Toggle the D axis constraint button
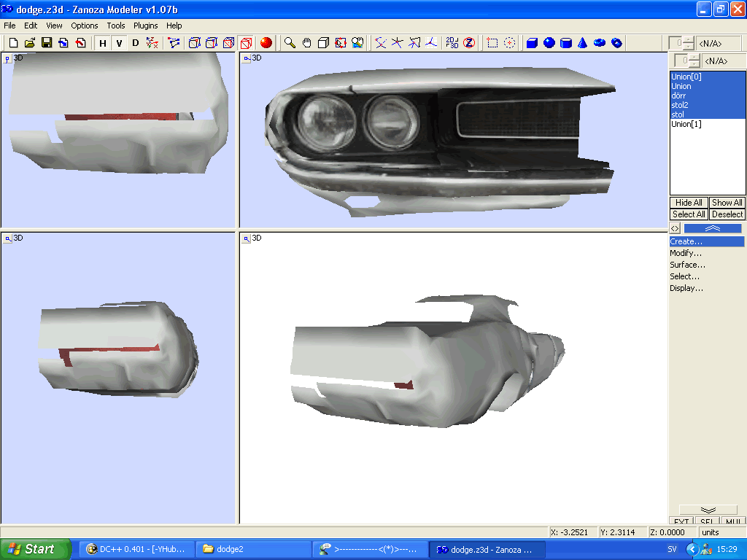 tap(135, 43)
